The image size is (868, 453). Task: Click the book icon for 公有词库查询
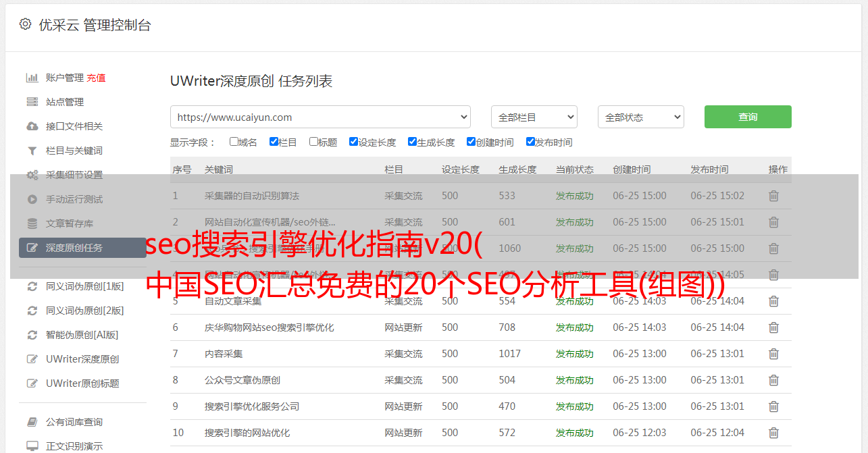coord(32,422)
